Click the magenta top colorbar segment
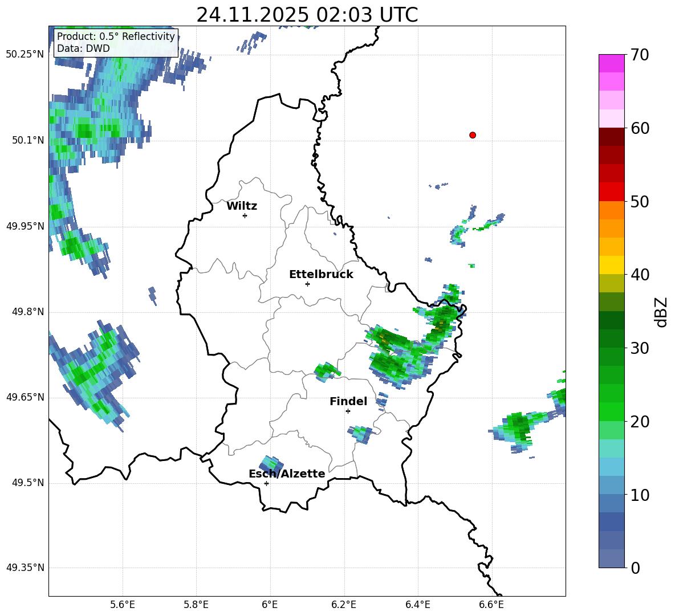Image resolution: width=675 pixels, height=616 pixels. [x=611, y=63]
